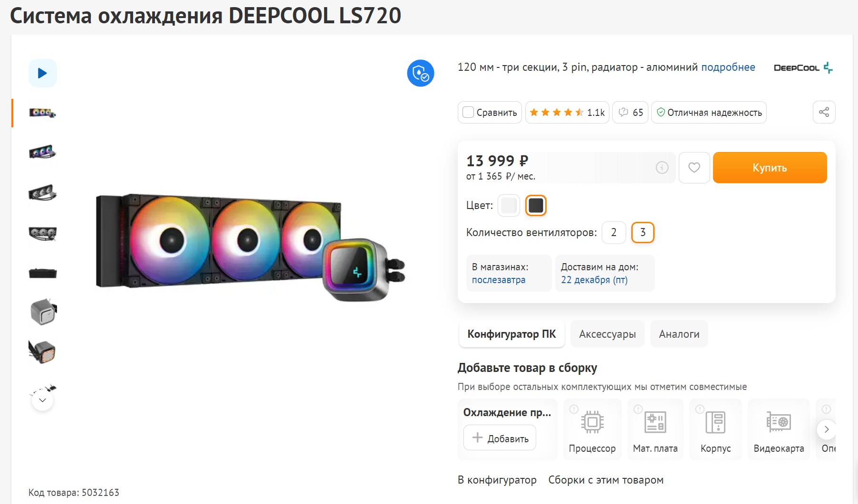Click the share icon
The width and height of the screenshot is (858, 504).
tap(824, 112)
